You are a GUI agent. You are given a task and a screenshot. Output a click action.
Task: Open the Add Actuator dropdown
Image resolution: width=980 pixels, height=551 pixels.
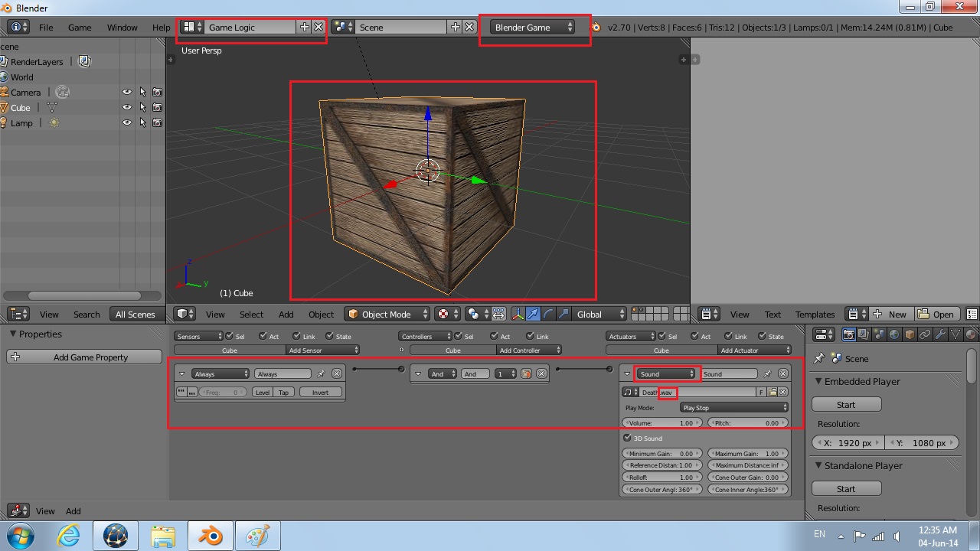pos(755,350)
